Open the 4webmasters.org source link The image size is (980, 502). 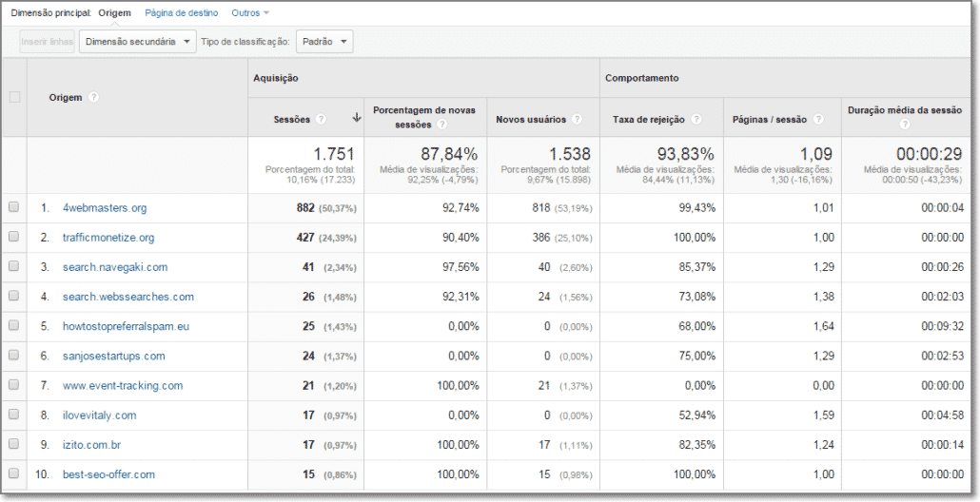105,208
